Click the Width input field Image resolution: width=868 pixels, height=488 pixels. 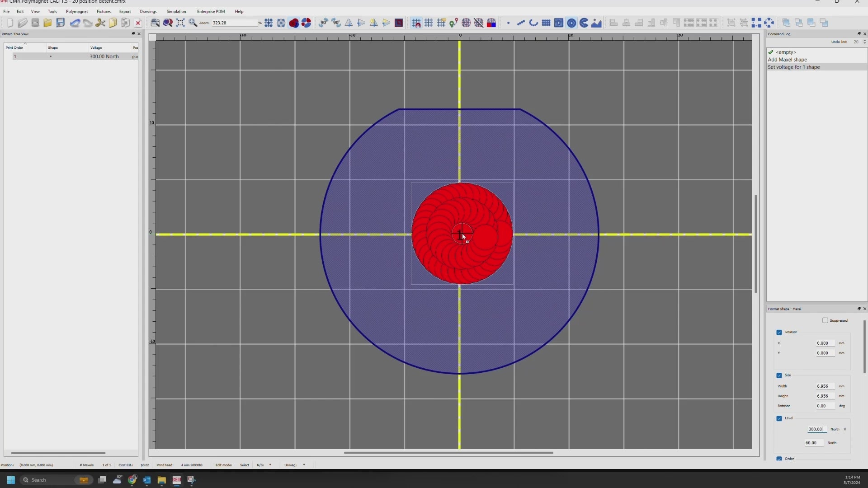pyautogui.click(x=825, y=386)
